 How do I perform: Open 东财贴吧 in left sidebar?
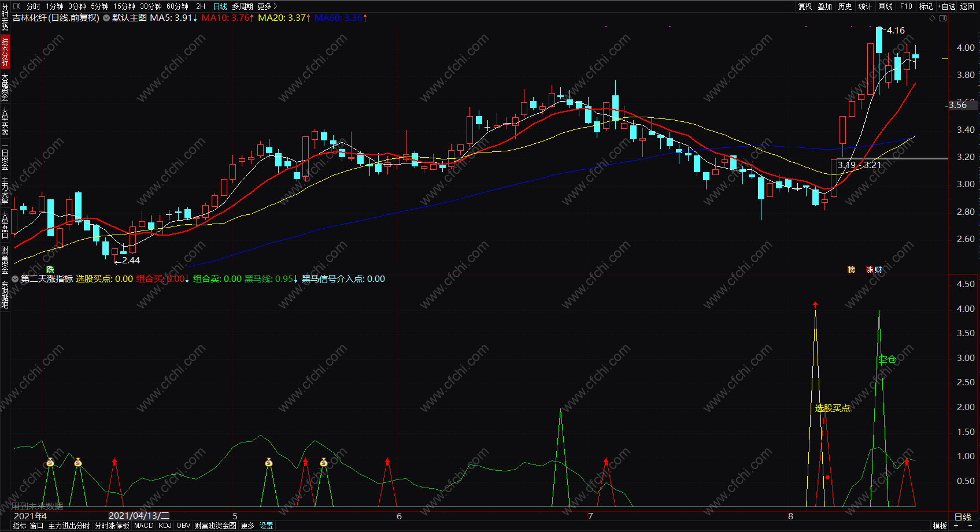5,295
